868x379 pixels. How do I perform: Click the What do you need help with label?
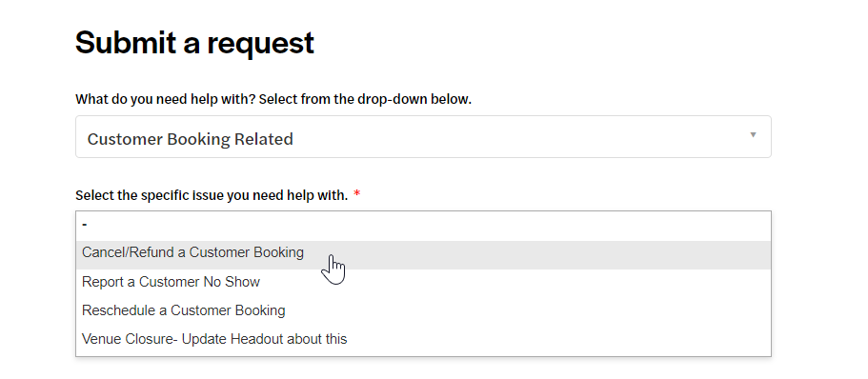click(x=273, y=100)
